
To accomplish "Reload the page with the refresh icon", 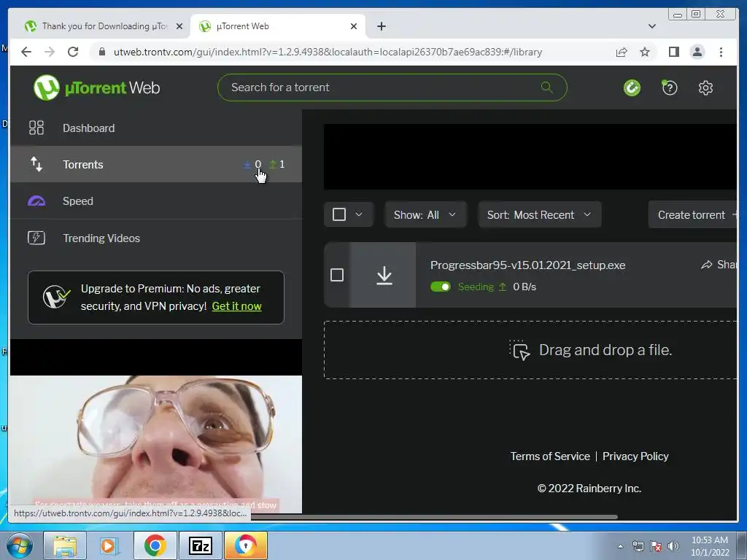I will (73, 52).
